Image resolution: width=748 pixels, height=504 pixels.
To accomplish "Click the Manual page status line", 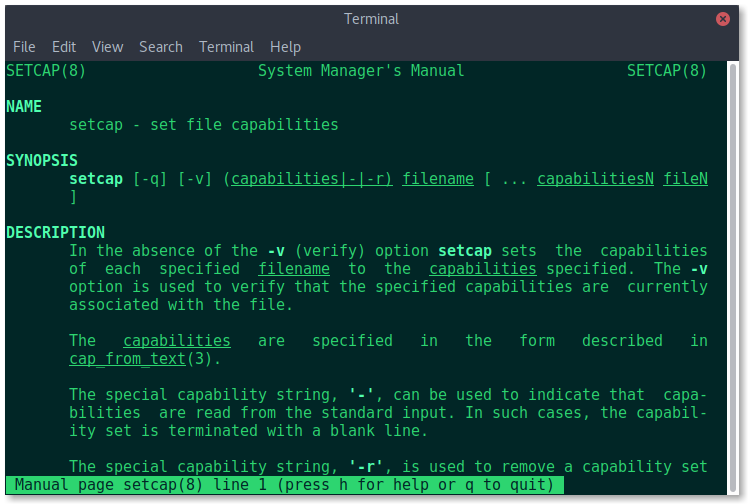I will tap(284, 485).
